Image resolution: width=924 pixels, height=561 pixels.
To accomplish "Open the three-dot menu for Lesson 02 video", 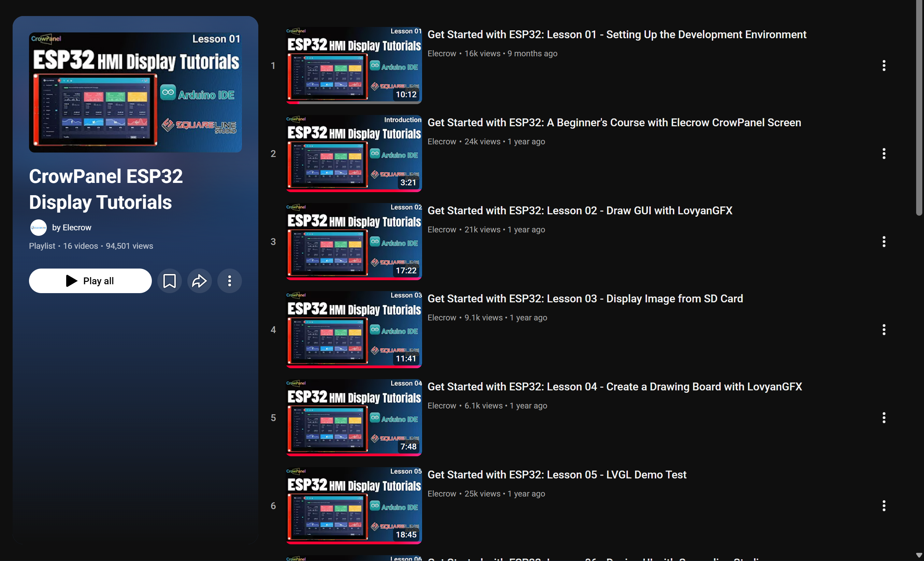I will (x=883, y=242).
